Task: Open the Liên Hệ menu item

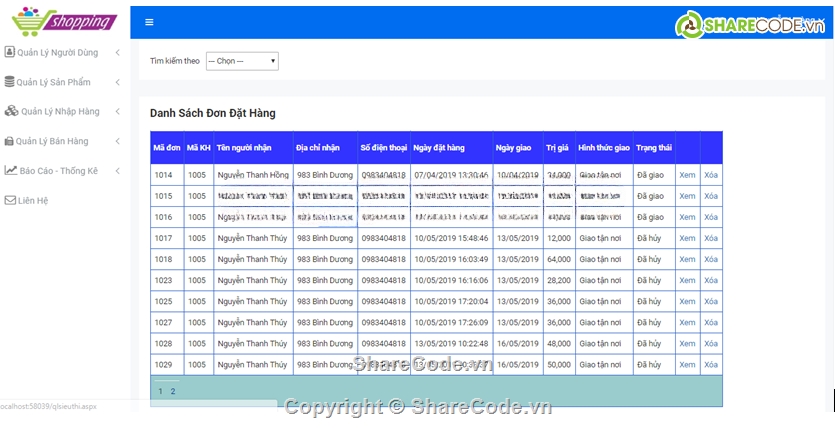Action: click(33, 201)
